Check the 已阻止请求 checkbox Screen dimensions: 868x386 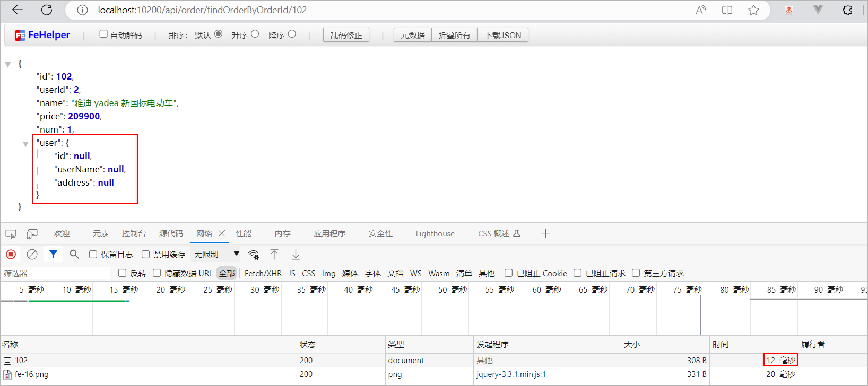click(577, 273)
